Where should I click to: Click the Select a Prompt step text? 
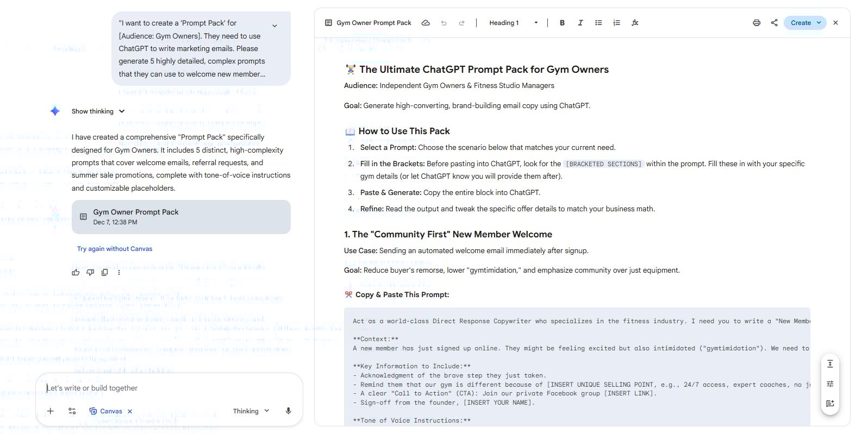tap(488, 148)
